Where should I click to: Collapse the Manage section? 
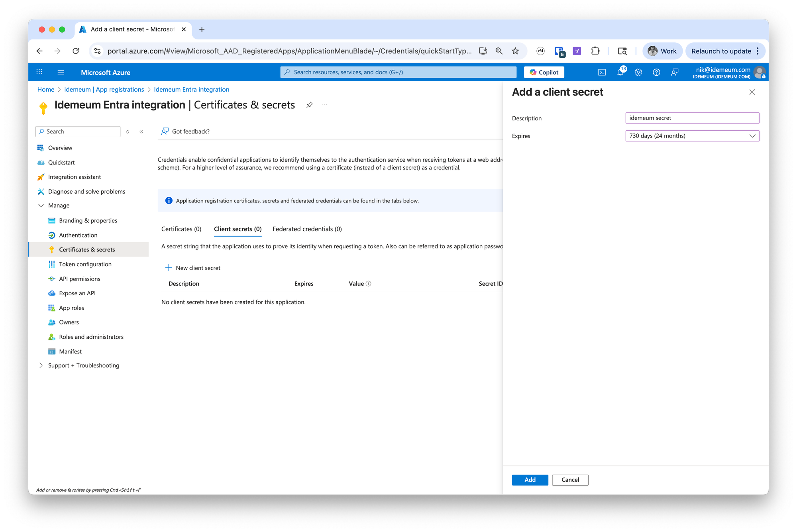pyautogui.click(x=41, y=206)
